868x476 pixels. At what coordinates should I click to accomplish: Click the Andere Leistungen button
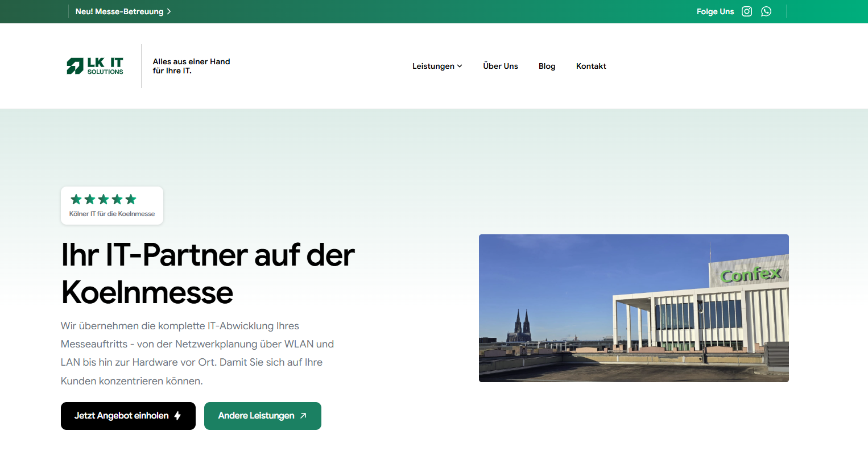click(x=263, y=416)
